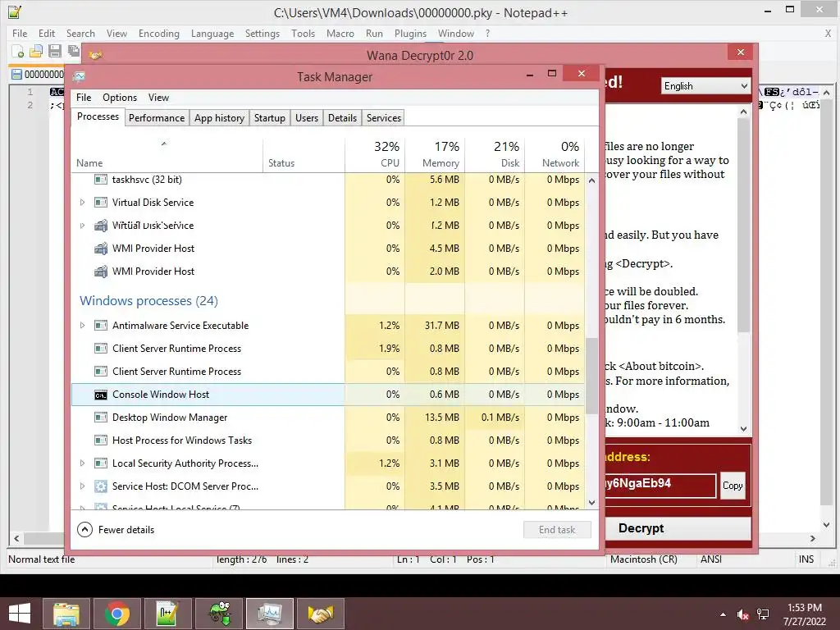The height and width of the screenshot is (630, 840).
Task: Click Antimalware Service Executable process icon
Action: (101, 326)
